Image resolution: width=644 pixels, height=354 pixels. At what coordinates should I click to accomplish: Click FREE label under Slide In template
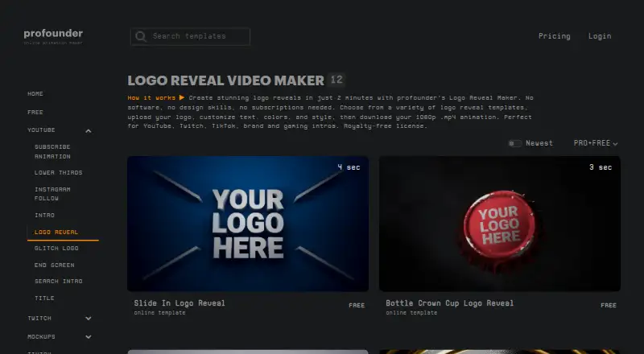(x=357, y=306)
